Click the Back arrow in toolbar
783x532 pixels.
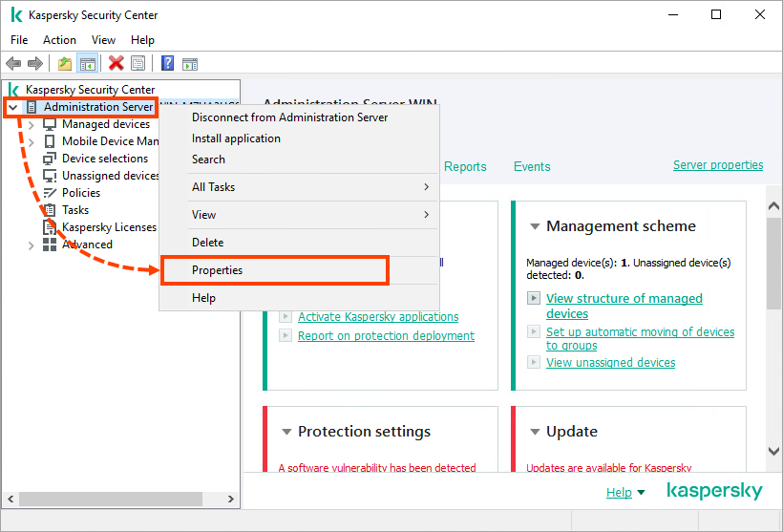pos(13,64)
